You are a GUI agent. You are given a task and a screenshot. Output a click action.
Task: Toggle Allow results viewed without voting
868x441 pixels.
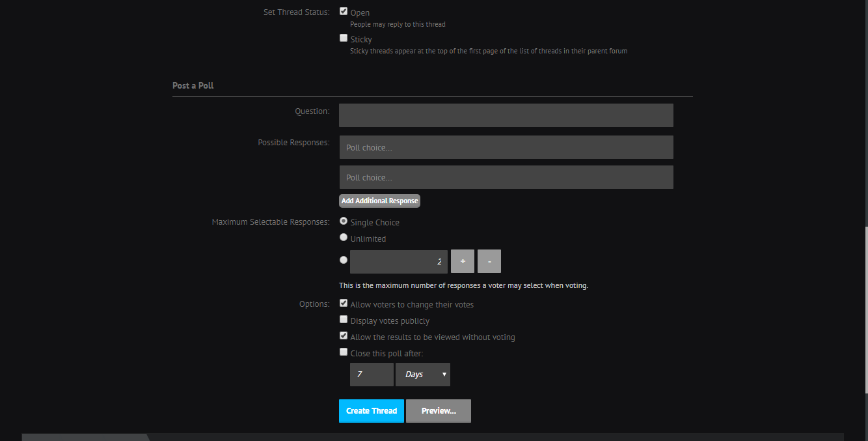point(344,336)
